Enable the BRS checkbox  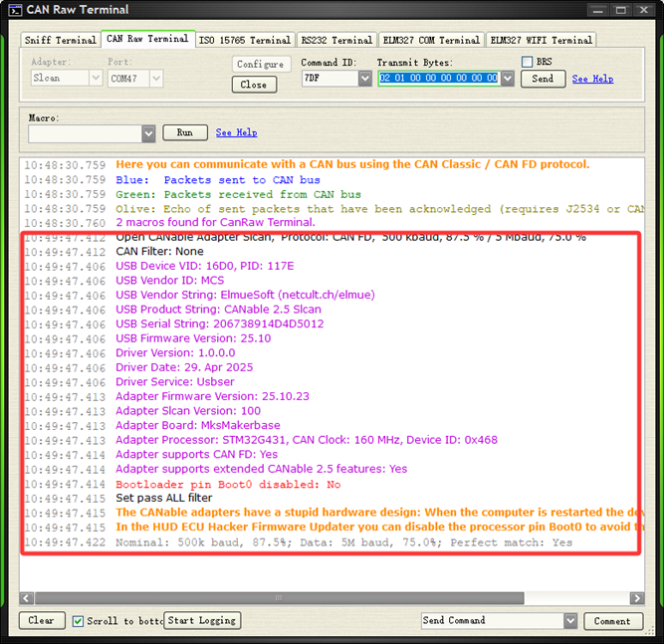(x=527, y=62)
